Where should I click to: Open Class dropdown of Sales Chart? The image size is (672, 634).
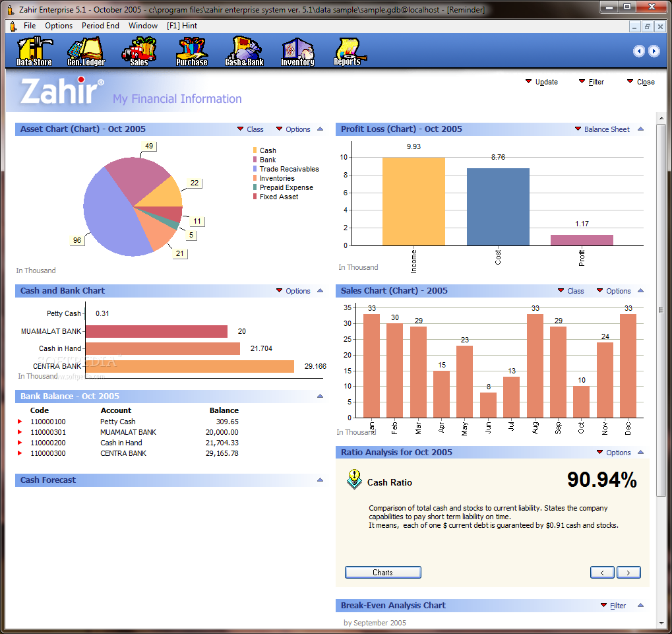(x=570, y=291)
